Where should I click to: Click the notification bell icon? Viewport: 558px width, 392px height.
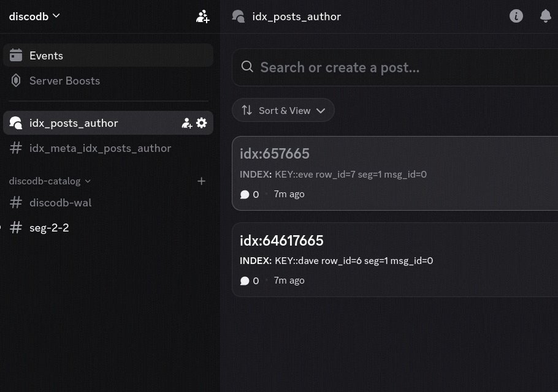point(546,16)
